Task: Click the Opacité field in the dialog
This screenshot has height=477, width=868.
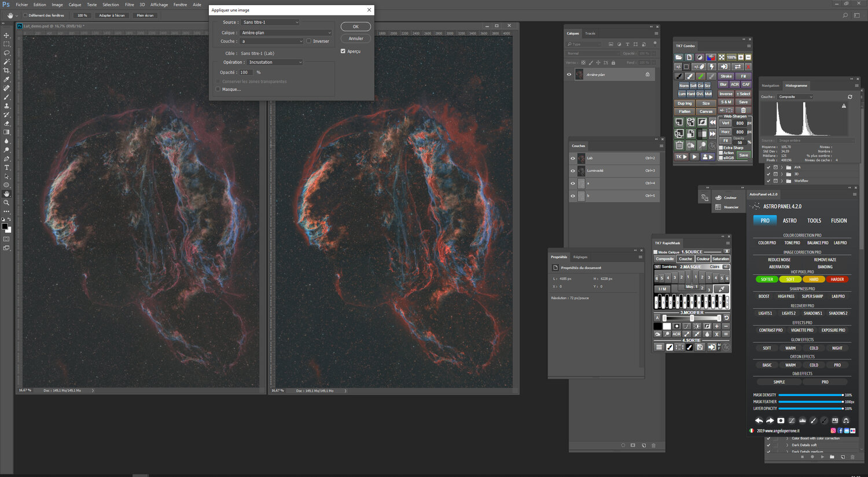Action: click(246, 72)
